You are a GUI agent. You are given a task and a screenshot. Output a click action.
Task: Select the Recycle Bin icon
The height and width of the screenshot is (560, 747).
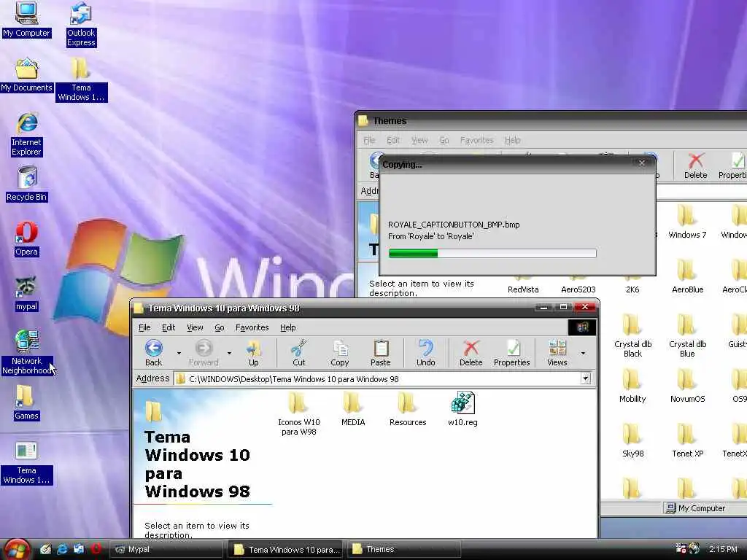click(27, 184)
